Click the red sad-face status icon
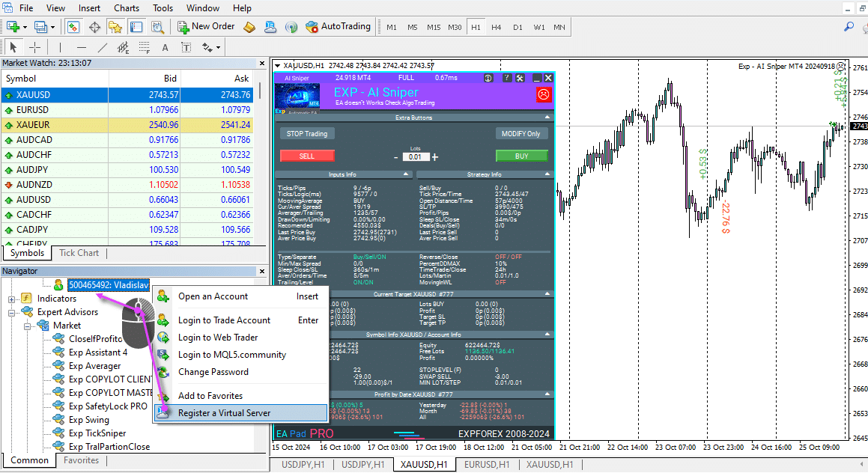 pos(544,95)
